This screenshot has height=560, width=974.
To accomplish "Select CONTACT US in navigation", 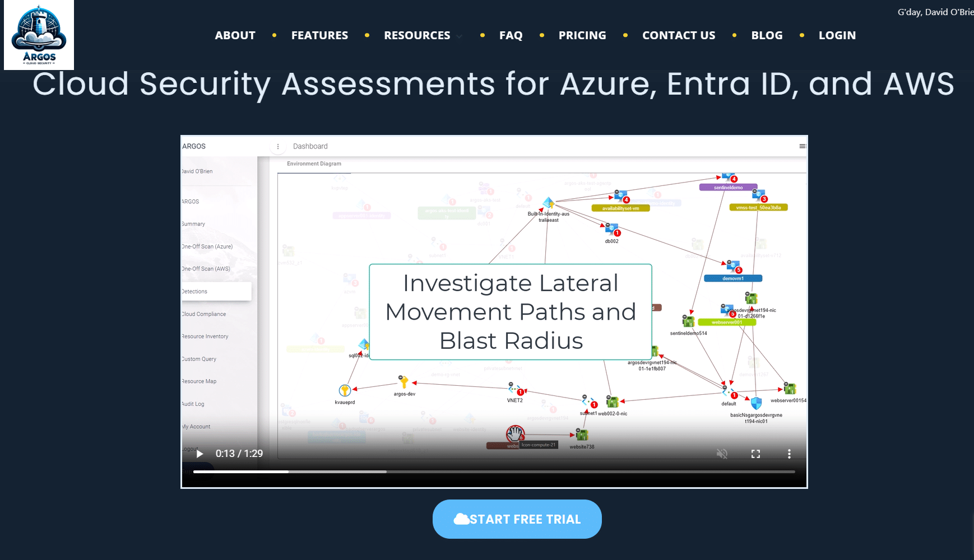I will 679,35.
